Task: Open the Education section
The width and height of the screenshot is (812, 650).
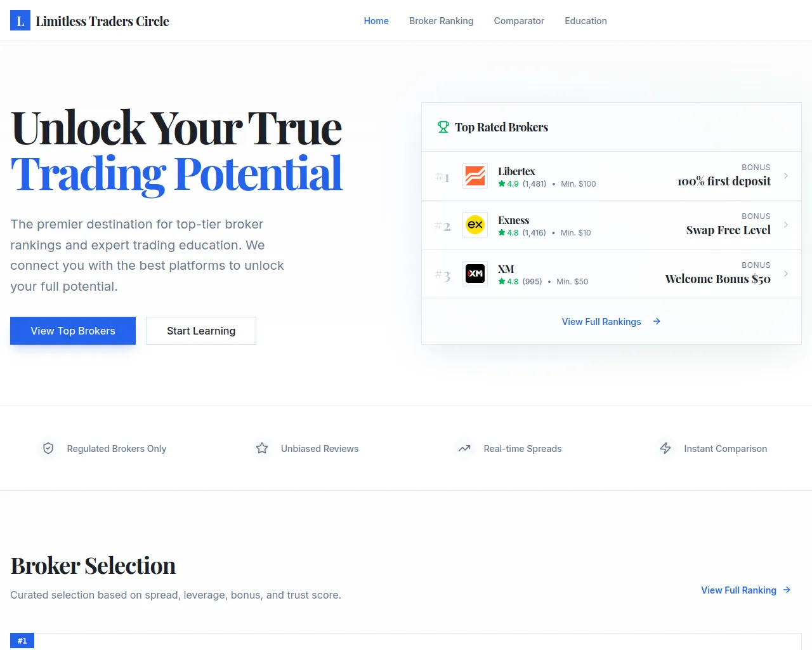Action: [586, 21]
